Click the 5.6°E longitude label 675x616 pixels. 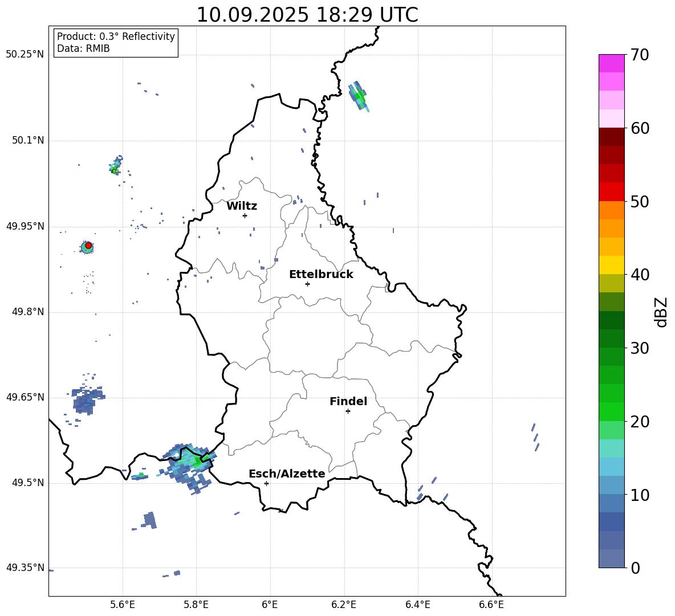[x=123, y=605]
